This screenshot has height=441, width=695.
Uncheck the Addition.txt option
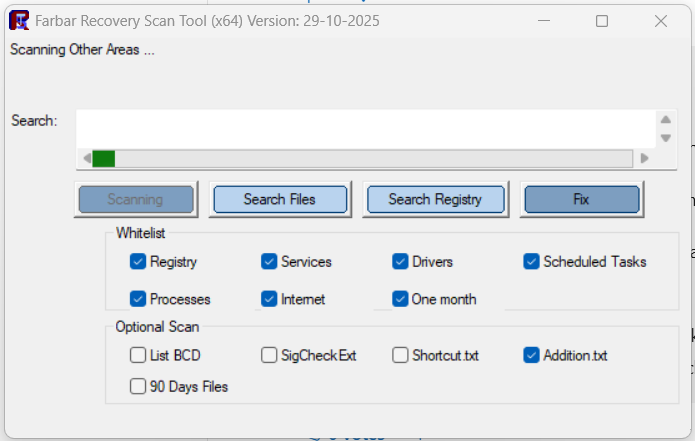531,355
